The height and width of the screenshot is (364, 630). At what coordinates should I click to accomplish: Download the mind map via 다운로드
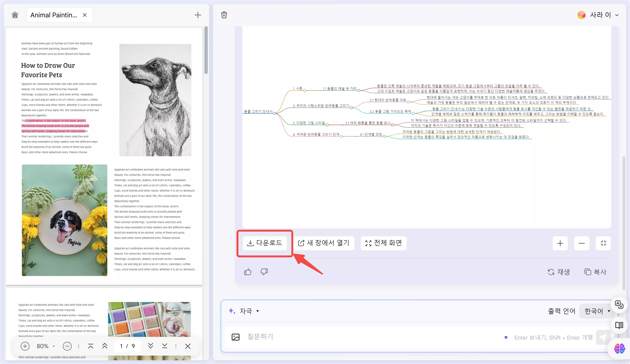[264, 243]
